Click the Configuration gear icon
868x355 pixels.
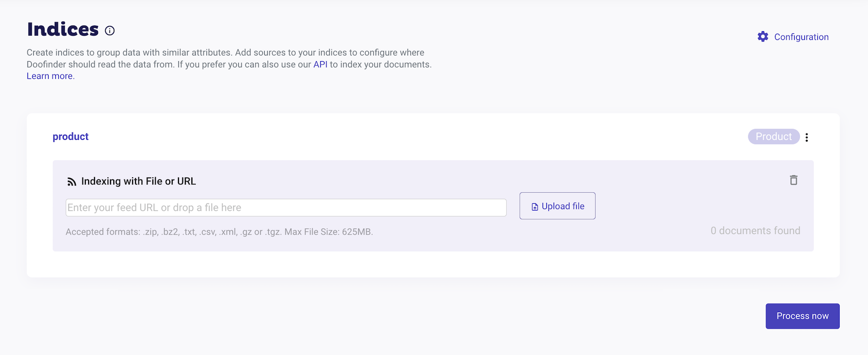pyautogui.click(x=763, y=37)
